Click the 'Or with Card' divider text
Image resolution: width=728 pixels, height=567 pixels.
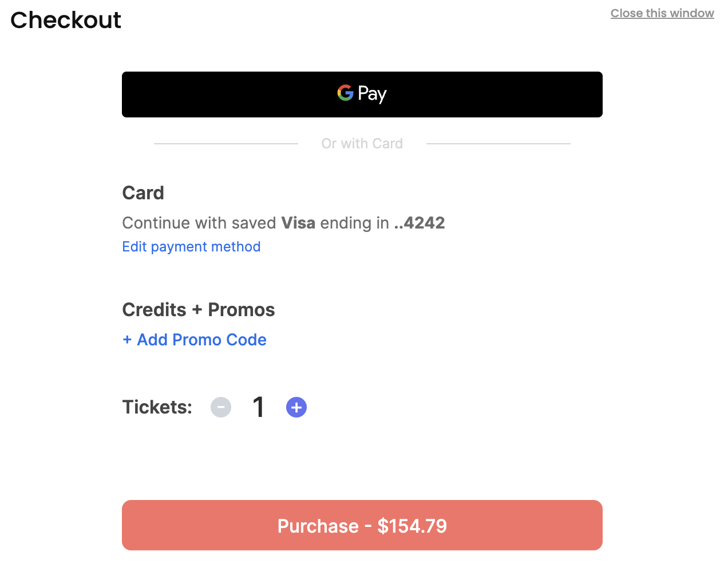click(x=362, y=144)
